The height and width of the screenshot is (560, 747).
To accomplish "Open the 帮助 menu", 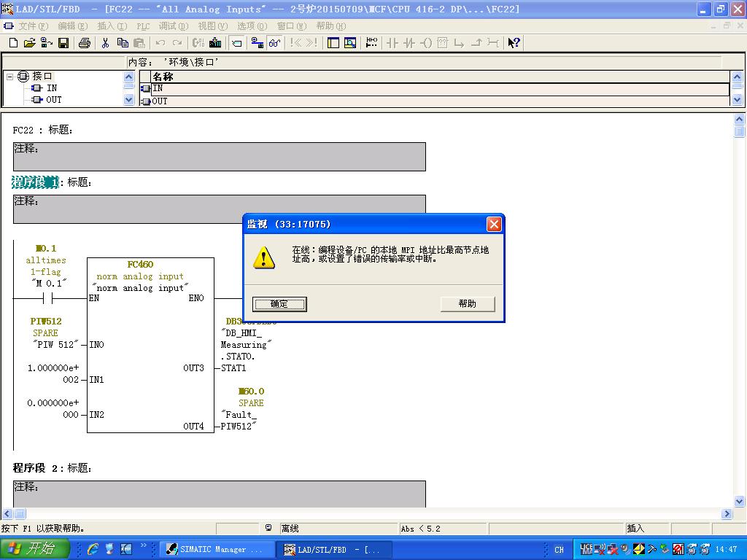I will [331, 26].
